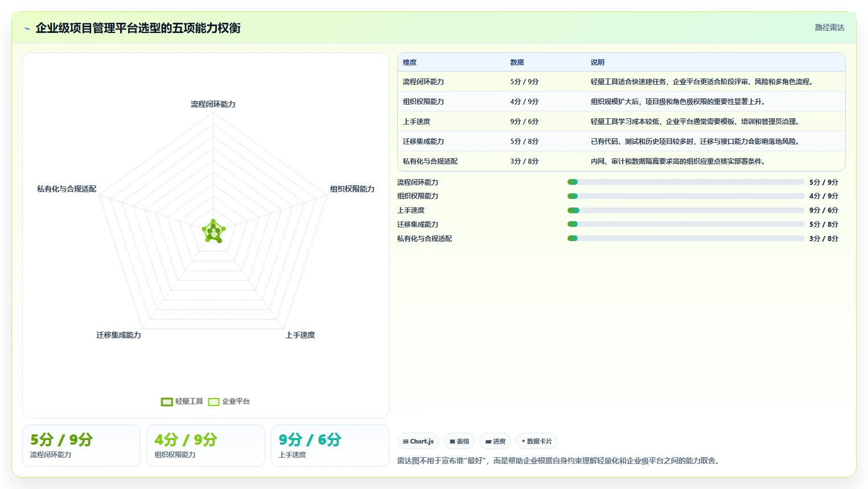Click the description starting 轻量工具适合快速建任务
868x489 pixels.
coord(703,82)
